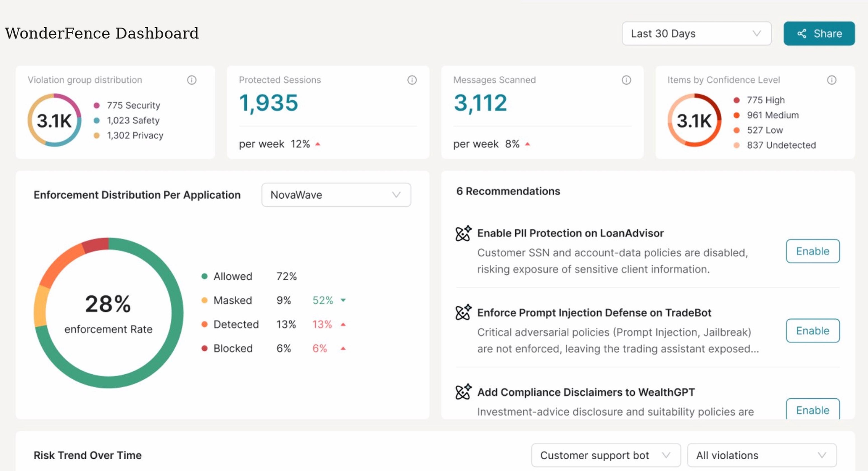
Task: Open the All violations filter dropdown
Action: 762,455
